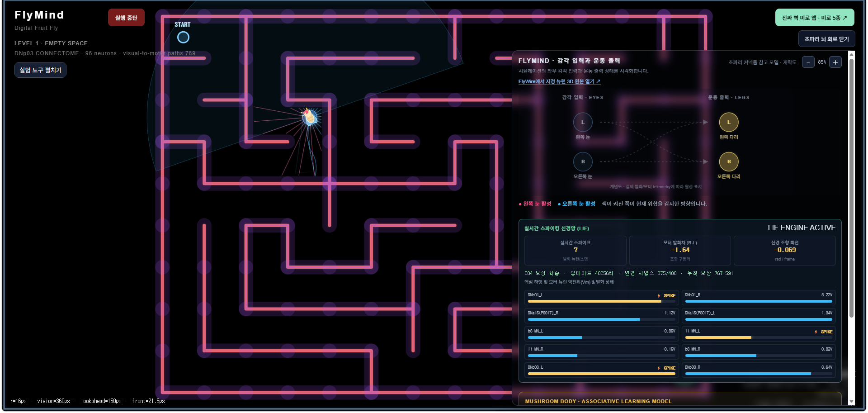Click the 실시간 스파이크 stat card
This screenshot has height=413, width=868.
pyautogui.click(x=576, y=251)
